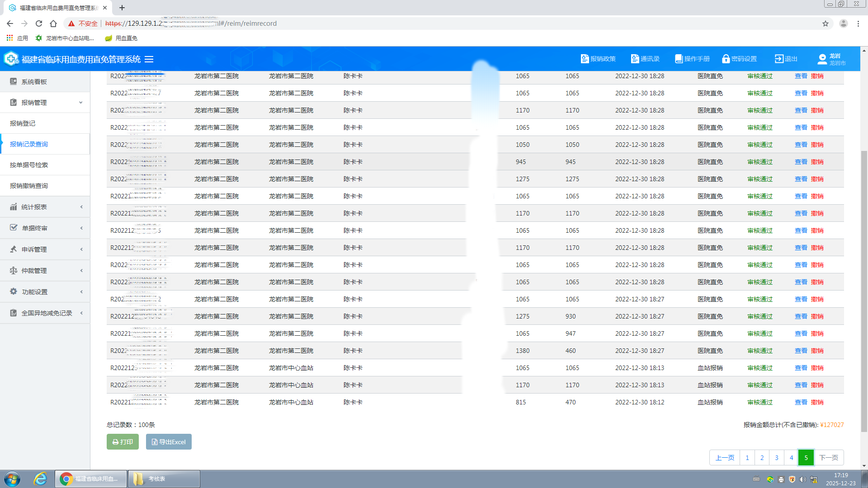The width and height of the screenshot is (868, 488).
Task: Click the 系统看板 dashboard sidebar icon
Action: point(14,81)
